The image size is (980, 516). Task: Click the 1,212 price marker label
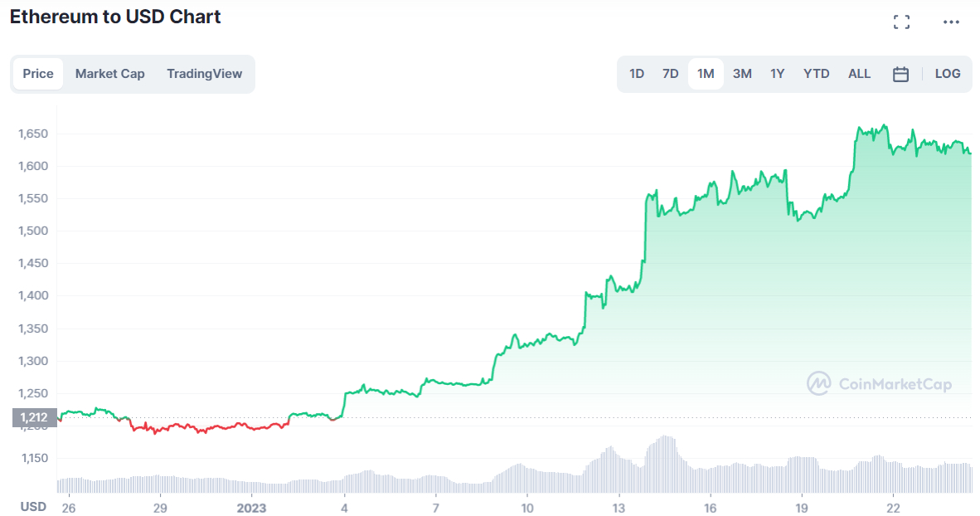pyautogui.click(x=35, y=418)
